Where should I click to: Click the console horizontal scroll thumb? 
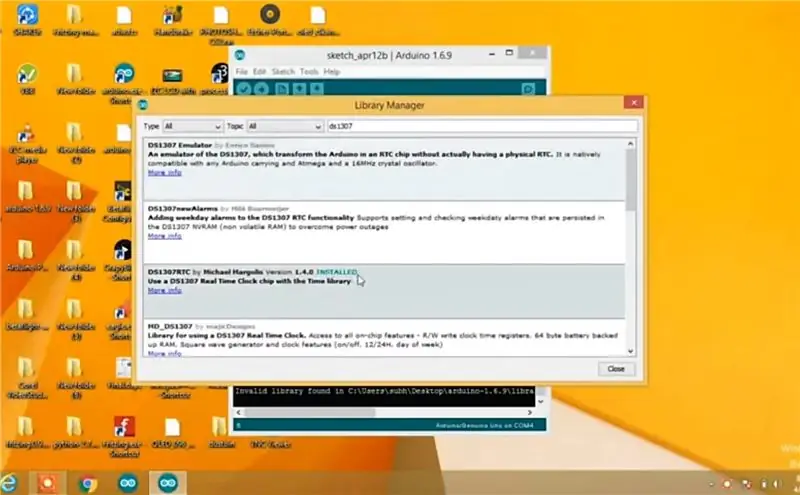310,412
